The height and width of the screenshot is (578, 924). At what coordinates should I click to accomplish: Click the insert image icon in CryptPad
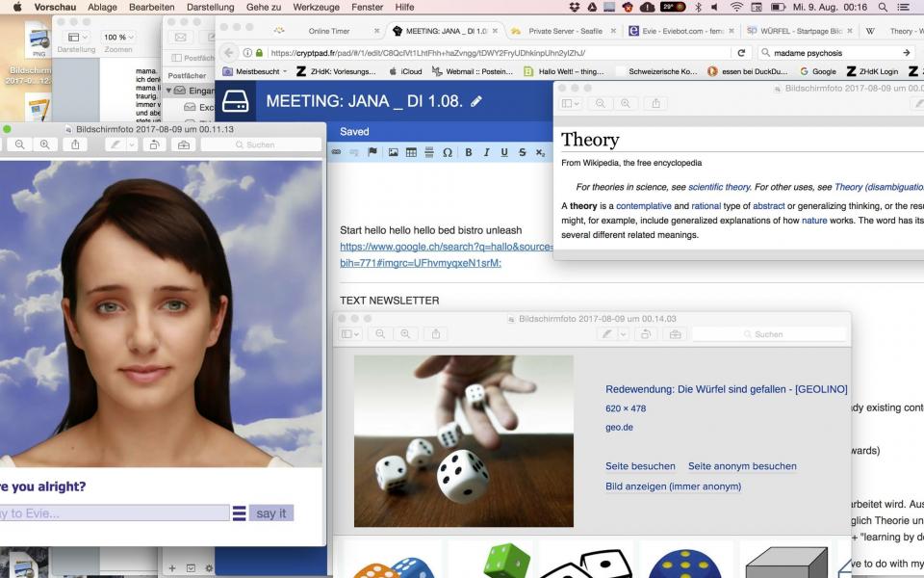[393, 152]
